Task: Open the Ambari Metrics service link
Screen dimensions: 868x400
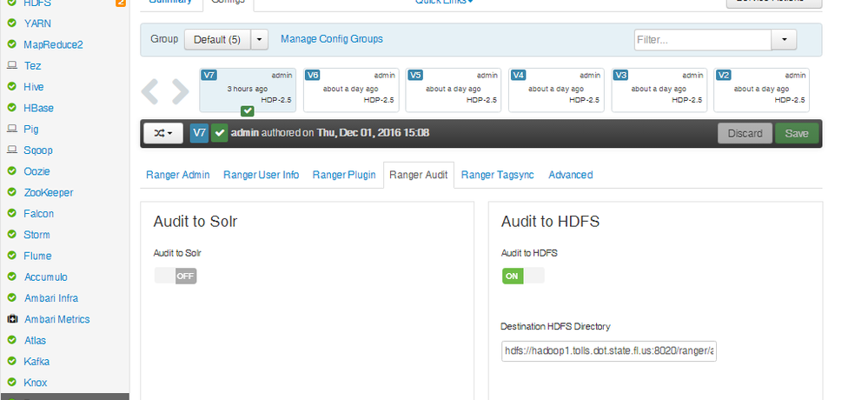Action: [57, 320]
